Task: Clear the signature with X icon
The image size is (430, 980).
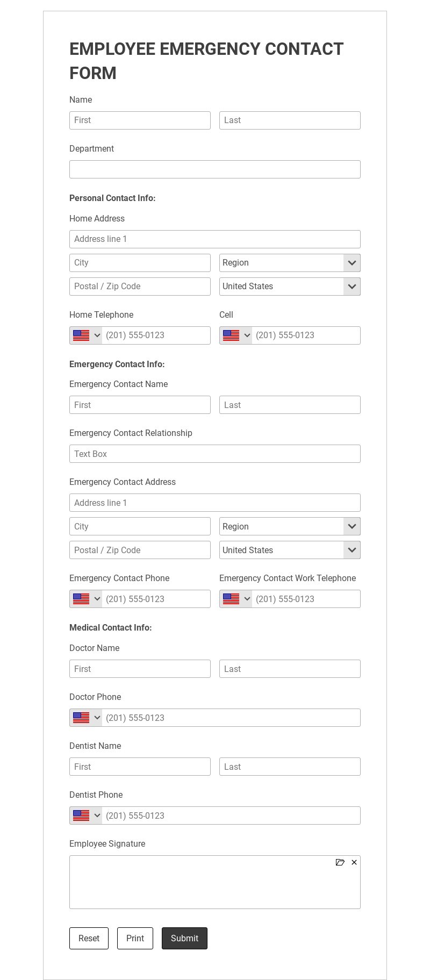Action: (354, 862)
